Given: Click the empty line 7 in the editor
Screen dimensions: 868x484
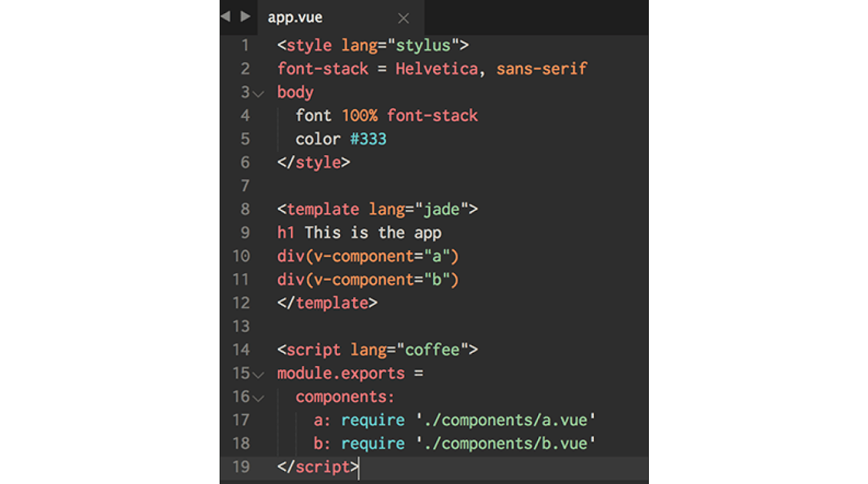Looking at the screenshot, I should [x=434, y=186].
